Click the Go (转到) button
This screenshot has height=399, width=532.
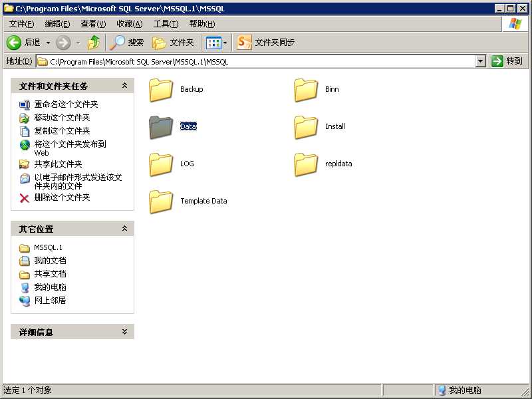(507, 61)
